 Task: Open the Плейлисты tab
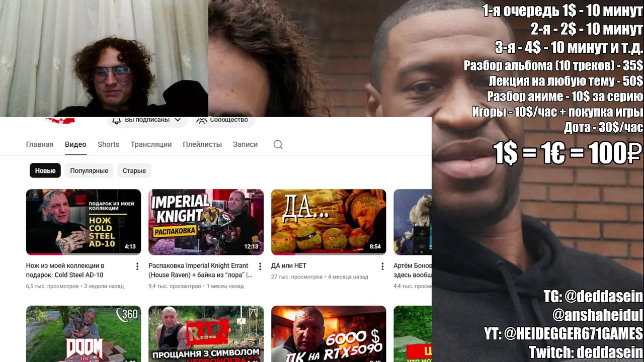(x=202, y=144)
